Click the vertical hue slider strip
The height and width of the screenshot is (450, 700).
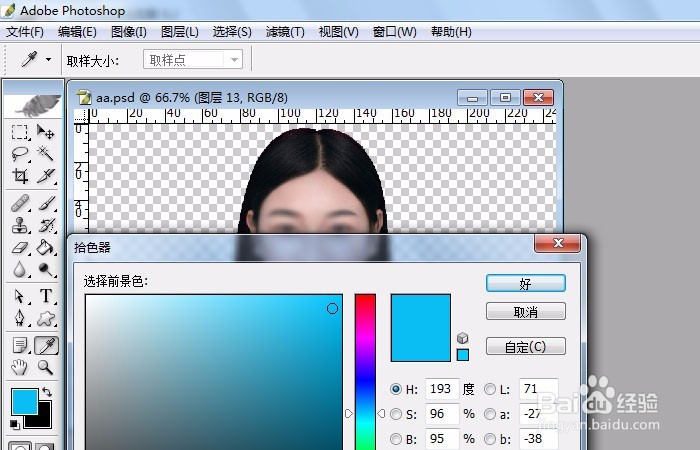coord(365,371)
